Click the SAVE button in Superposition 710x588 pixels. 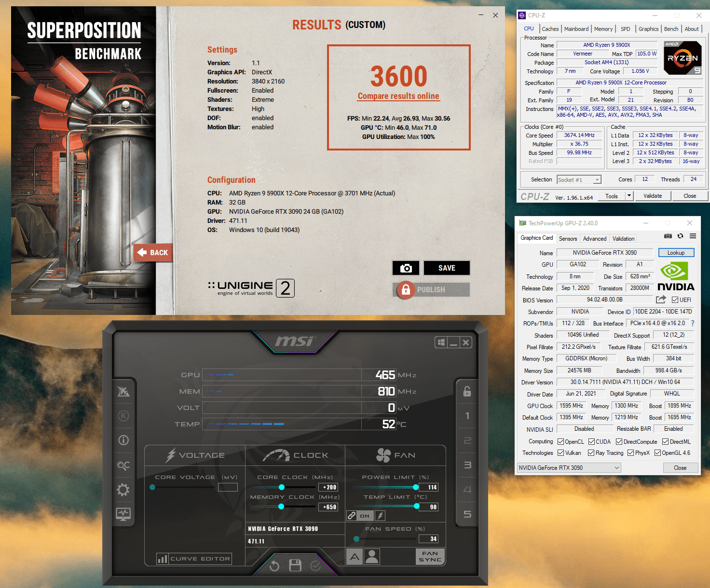447,268
